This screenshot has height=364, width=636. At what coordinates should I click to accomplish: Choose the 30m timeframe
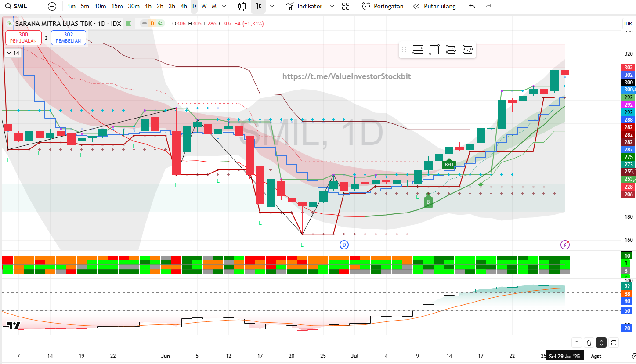coord(134,6)
